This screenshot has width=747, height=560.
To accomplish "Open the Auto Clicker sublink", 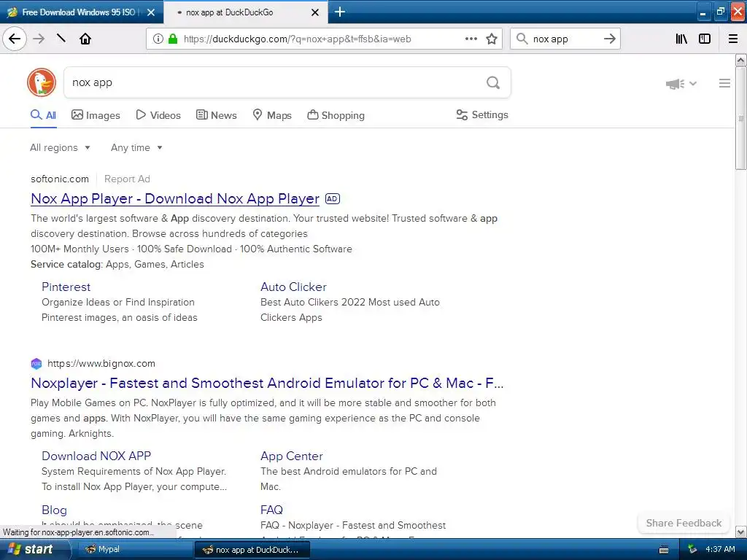I will click(293, 287).
